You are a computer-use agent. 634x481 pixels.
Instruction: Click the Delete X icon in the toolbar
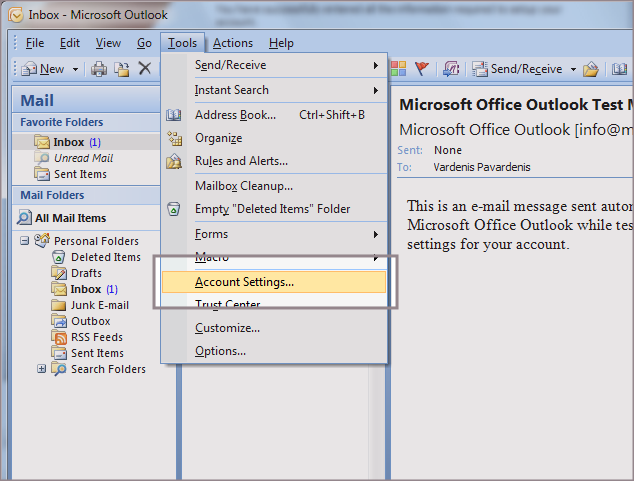tap(145, 69)
